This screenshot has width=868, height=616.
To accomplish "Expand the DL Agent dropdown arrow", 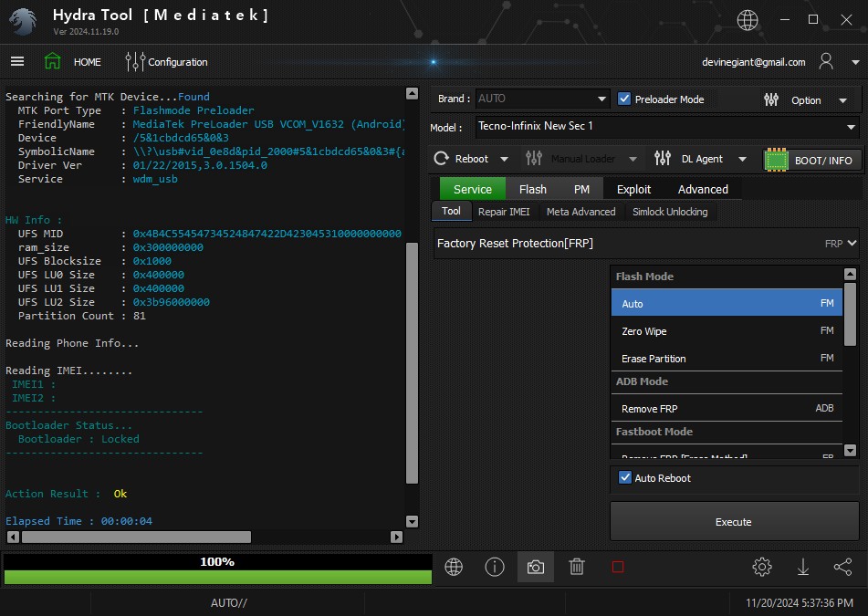I will pyautogui.click(x=742, y=160).
